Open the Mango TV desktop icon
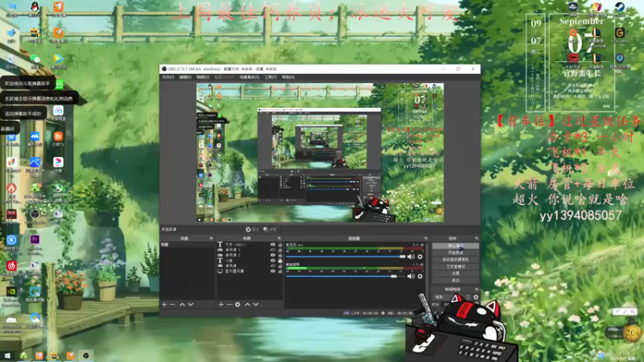This screenshot has height=362, width=644. click(x=58, y=138)
